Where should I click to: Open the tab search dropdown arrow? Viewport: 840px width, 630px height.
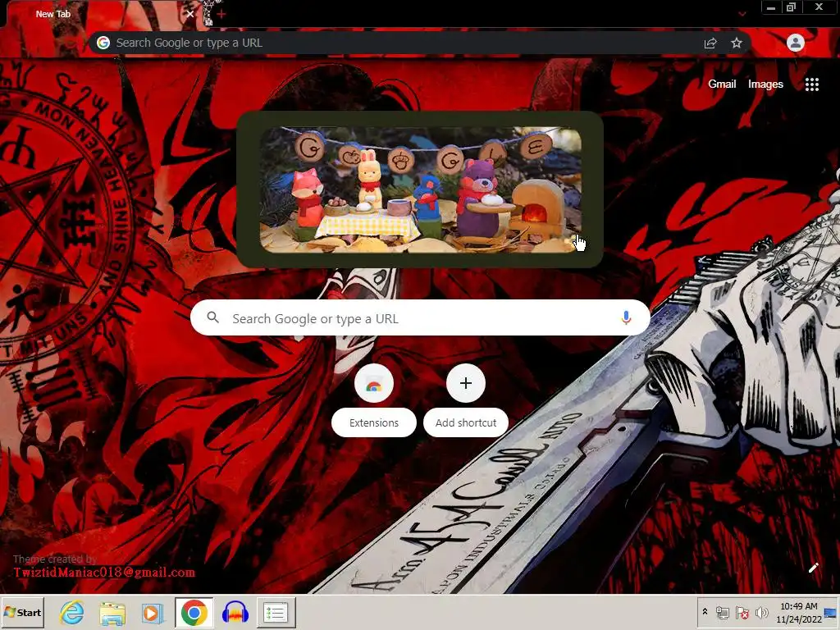click(742, 14)
